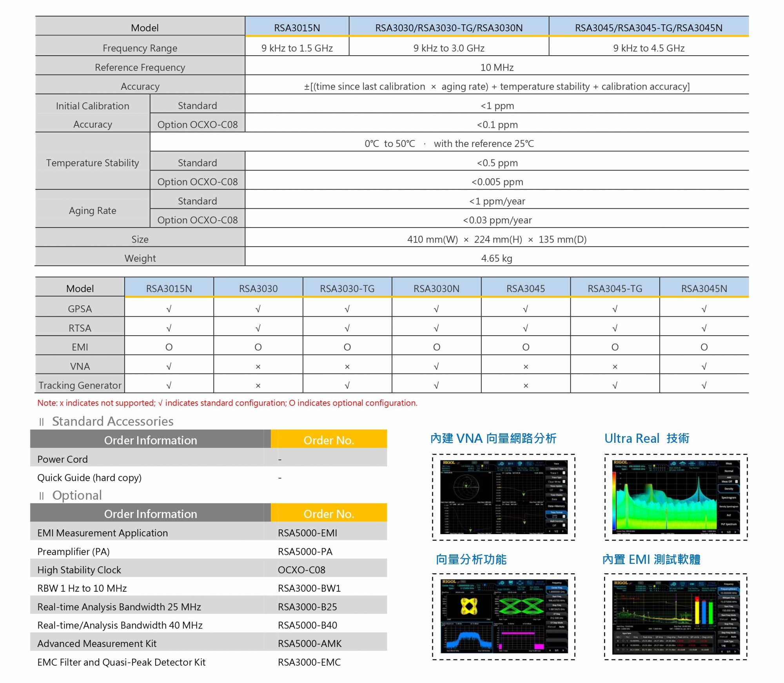Open the built-in VNA vector network analysis screenshot

(504, 497)
